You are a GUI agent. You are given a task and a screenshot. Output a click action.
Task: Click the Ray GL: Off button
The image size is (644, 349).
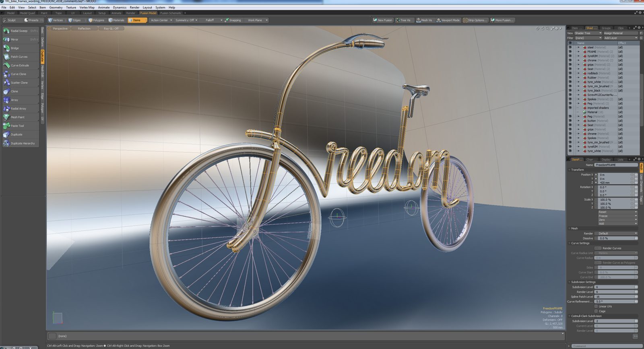click(x=111, y=29)
